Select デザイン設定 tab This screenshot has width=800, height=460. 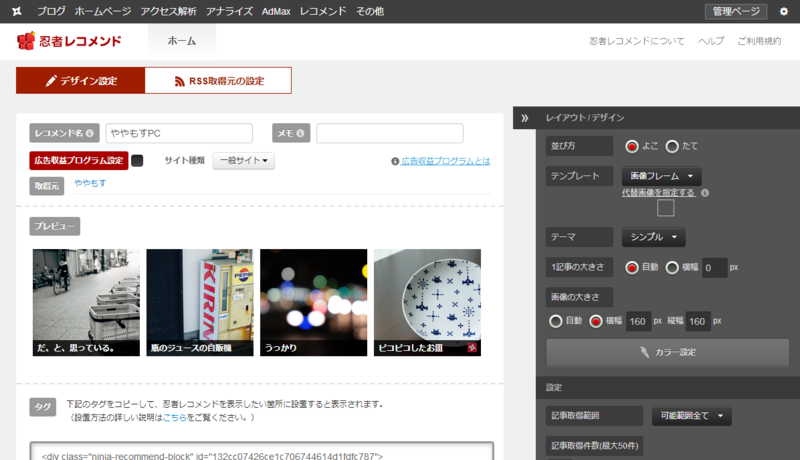point(81,81)
